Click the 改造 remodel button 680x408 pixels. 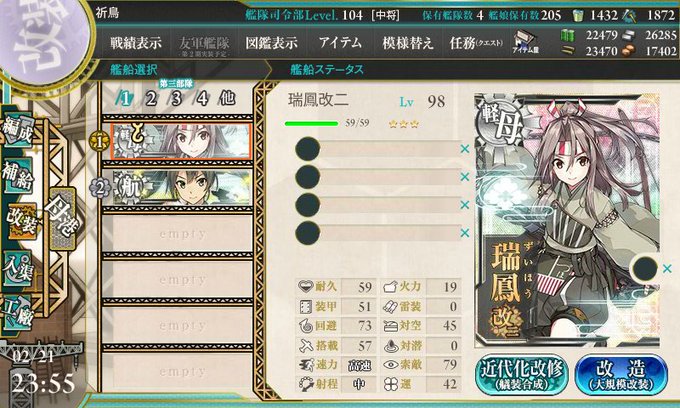(x=621, y=374)
